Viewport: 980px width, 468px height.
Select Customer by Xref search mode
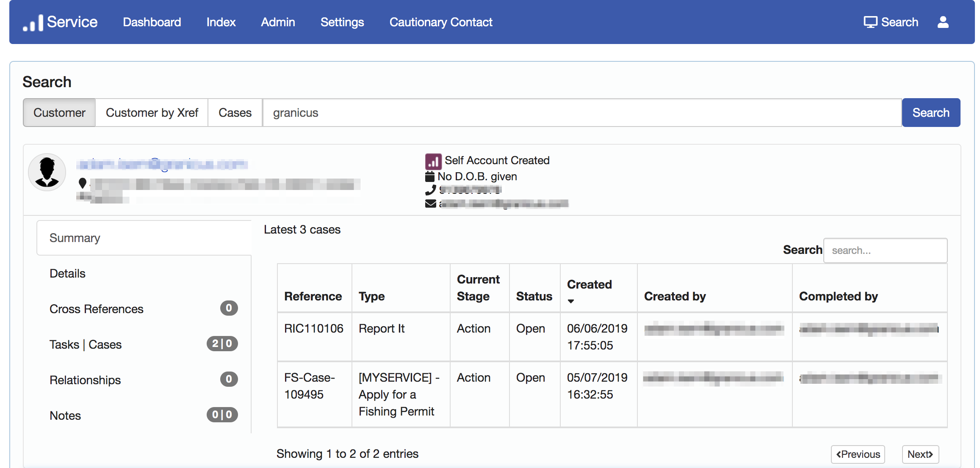pyautogui.click(x=152, y=113)
